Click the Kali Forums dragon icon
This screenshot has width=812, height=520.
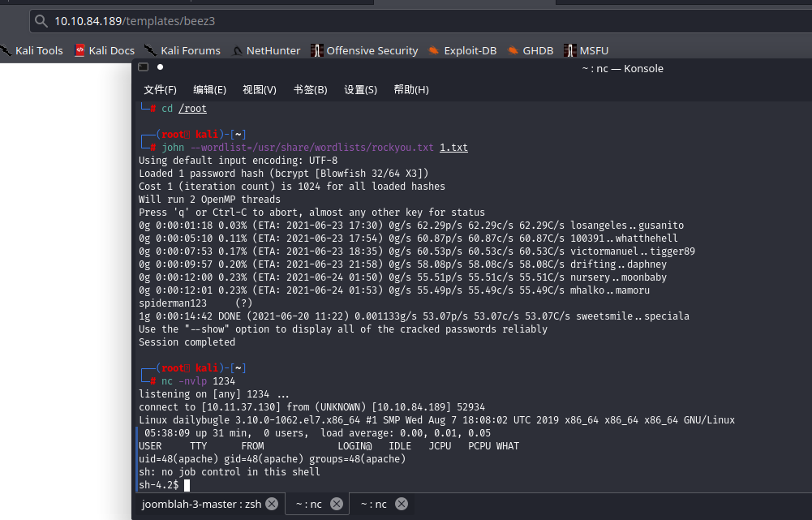(x=150, y=50)
